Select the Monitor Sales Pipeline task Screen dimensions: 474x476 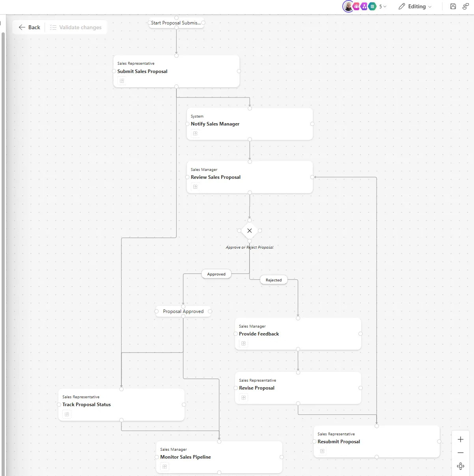pyautogui.click(x=219, y=457)
